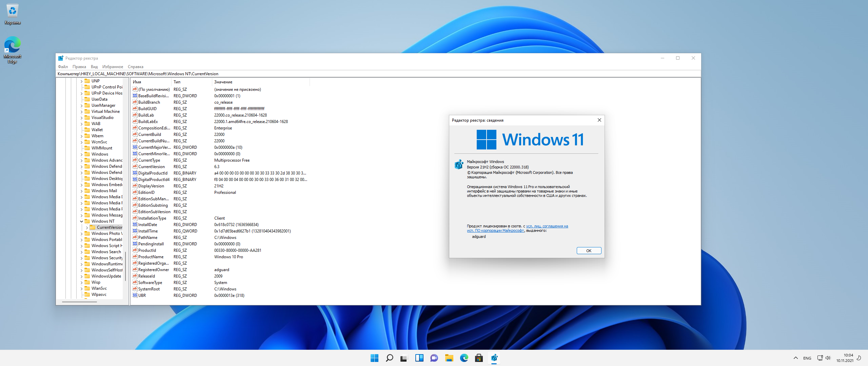Select the InstallDate DWORD icon
Viewport: 868px width, 366px height.
pyautogui.click(x=135, y=225)
